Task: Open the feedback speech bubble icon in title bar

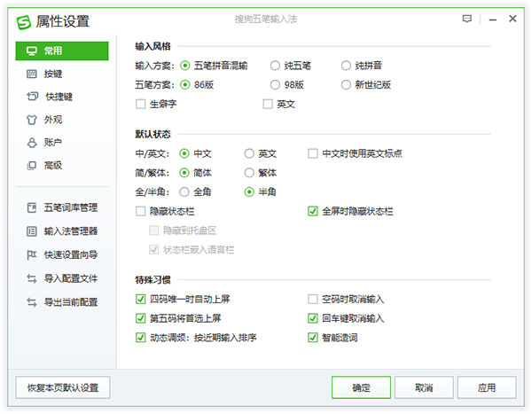Action: point(466,19)
